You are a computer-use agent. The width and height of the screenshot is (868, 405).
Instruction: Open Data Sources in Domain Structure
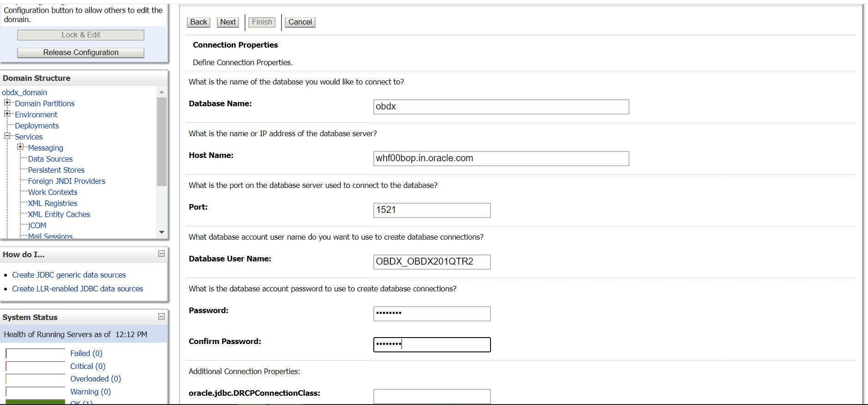click(50, 159)
